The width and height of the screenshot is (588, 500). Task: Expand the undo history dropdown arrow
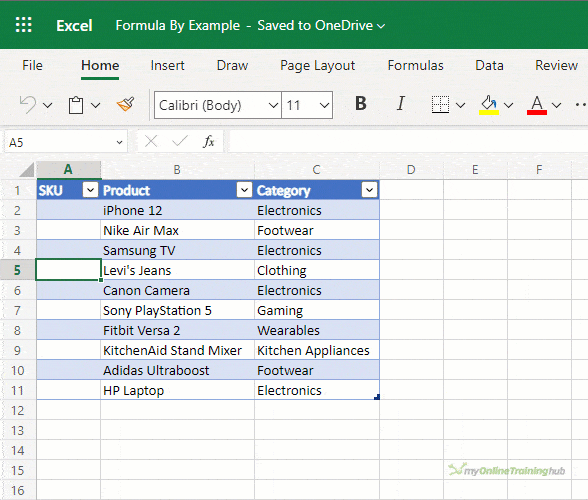coord(48,105)
